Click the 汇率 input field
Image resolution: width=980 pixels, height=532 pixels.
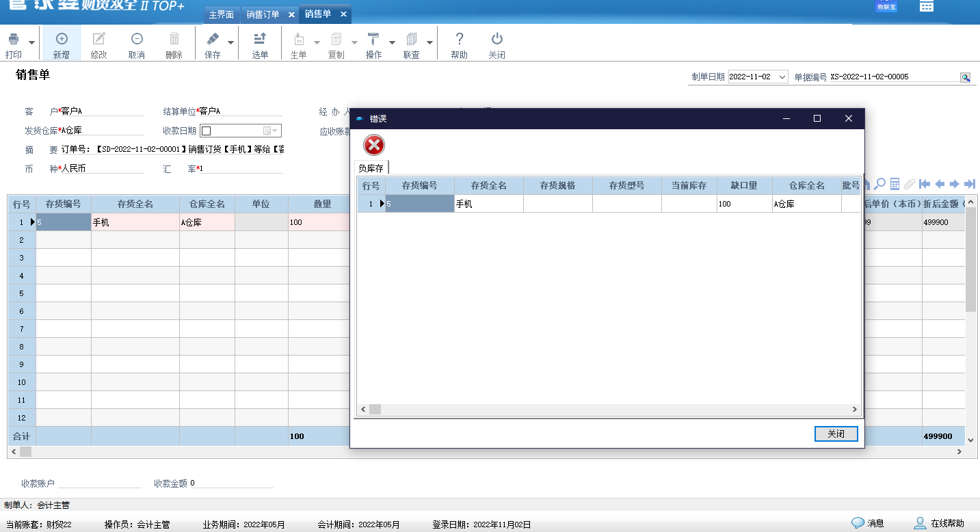tap(241, 168)
